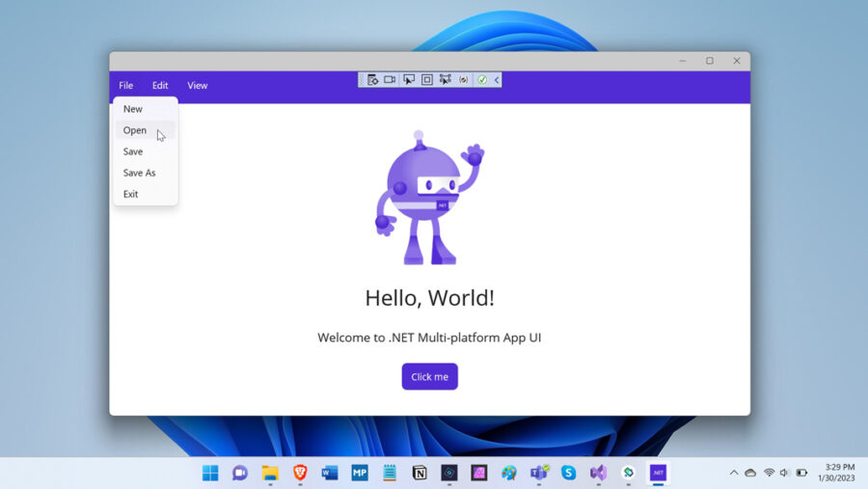Screen dimensions: 868x489
Task: Open the Edit menu
Action: coord(160,86)
